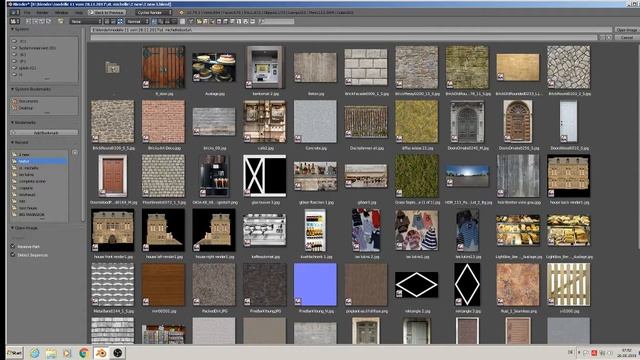
Task: Select the highlighted recent folder entry
Action: [x=39, y=161]
